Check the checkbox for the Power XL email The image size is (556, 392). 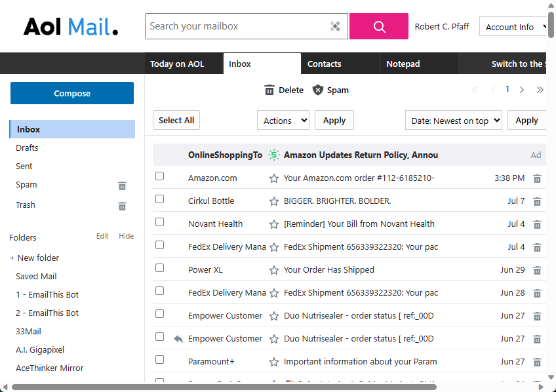[x=159, y=267]
